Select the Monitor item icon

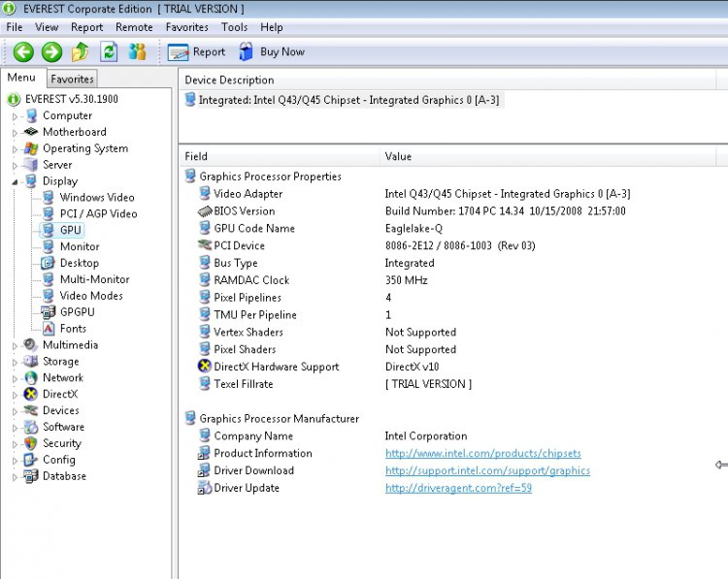pyautogui.click(x=49, y=246)
